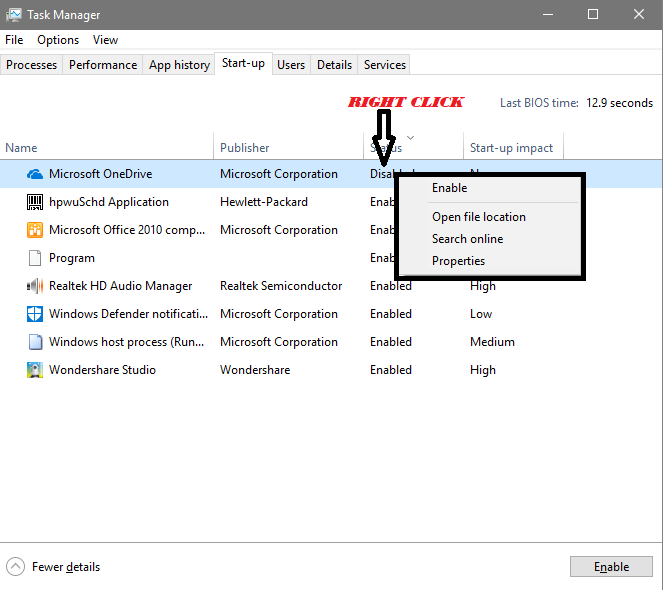
Task: Sort by the Publisher column header
Action: coord(288,148)
